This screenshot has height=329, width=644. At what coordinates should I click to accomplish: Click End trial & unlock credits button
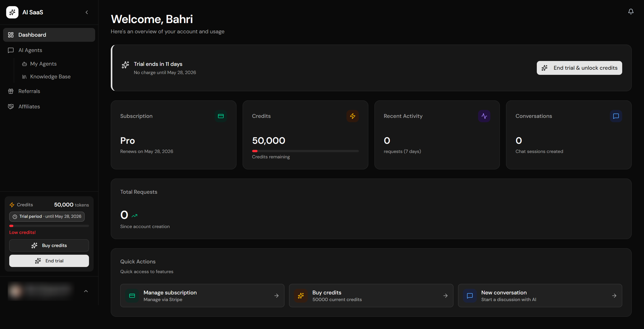579,68
